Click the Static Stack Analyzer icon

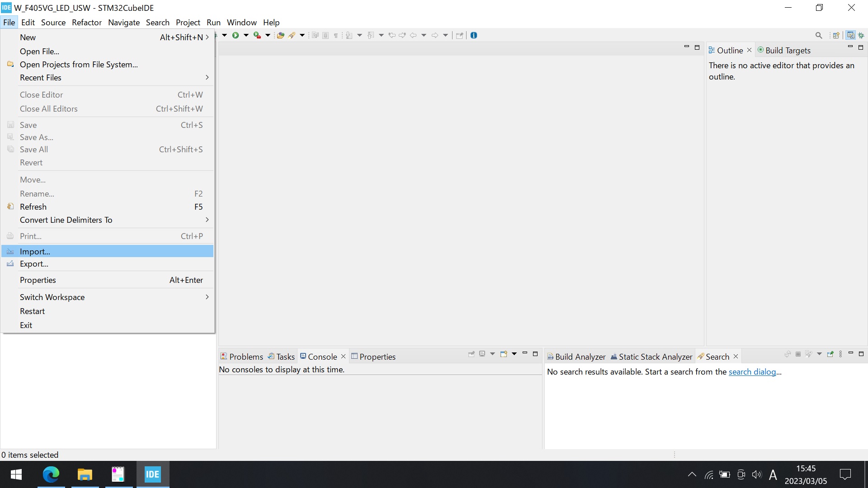[x=614, y=357]
